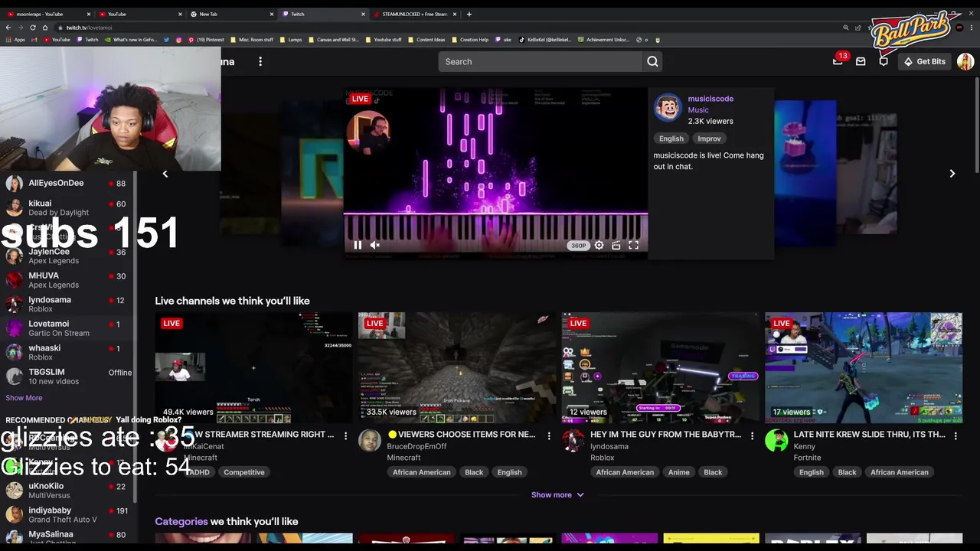980x551 pixels.
Task: Expand live channels with Show more
Action: click(x=557, y=495)
